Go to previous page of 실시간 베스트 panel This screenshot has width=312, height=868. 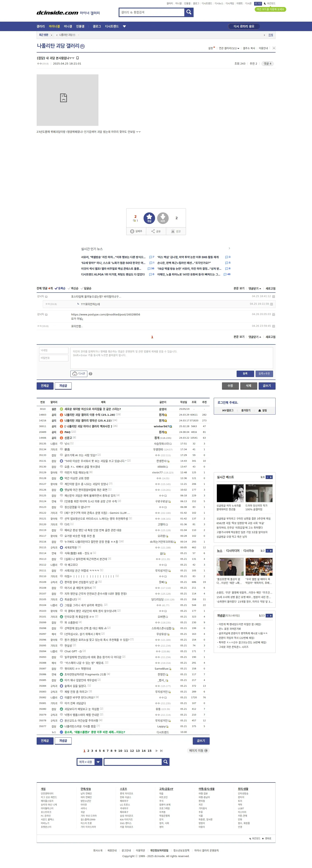[268, 477]
